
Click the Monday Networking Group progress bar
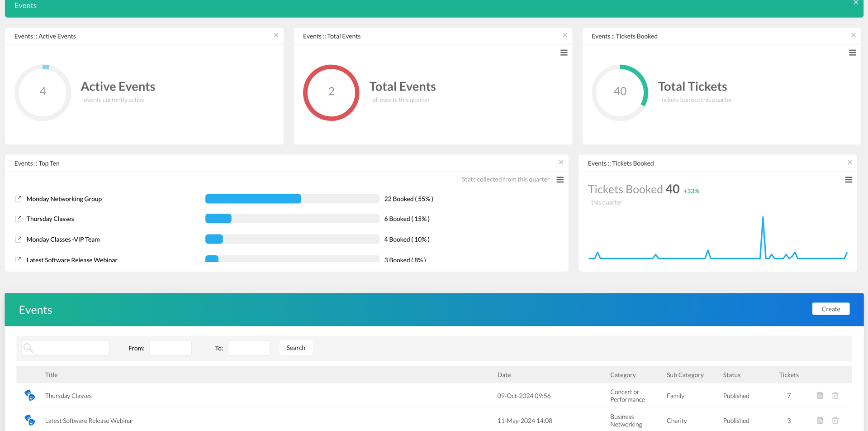point(292,199)
